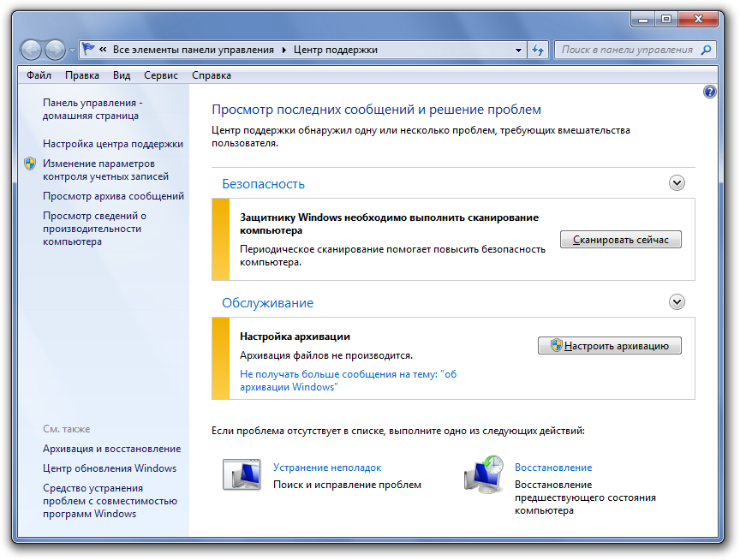Screen dimensions: 740x560
Task: Open the address bar history dropdown
Action: pyautogui.click(x=519, y=50)
